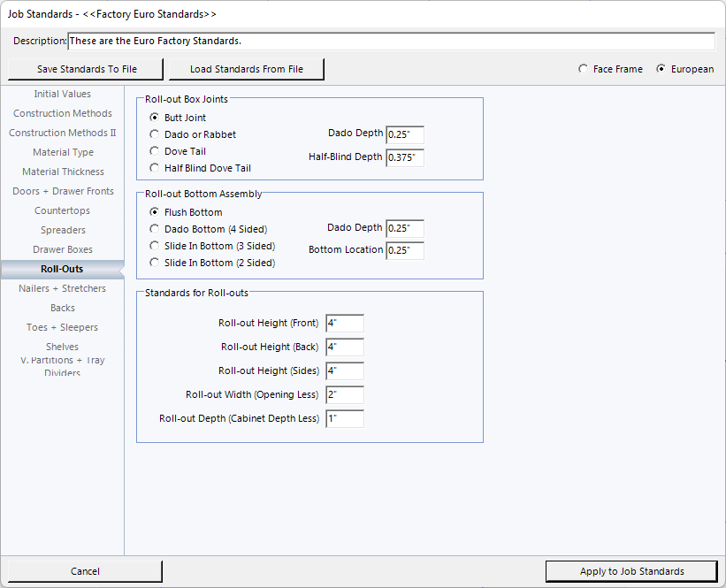726x588 pixels.
Task: Choose Dove Tail box joint
Action: (155, 151)
